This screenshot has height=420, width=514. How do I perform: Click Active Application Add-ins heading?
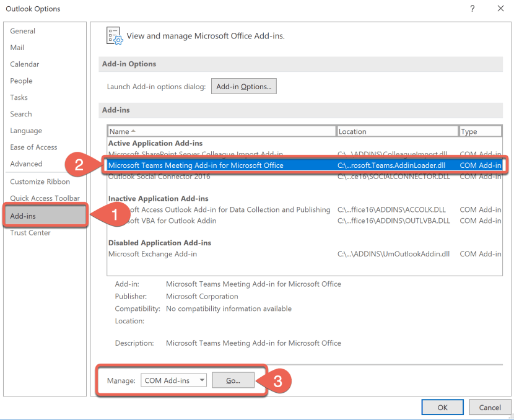155,143
